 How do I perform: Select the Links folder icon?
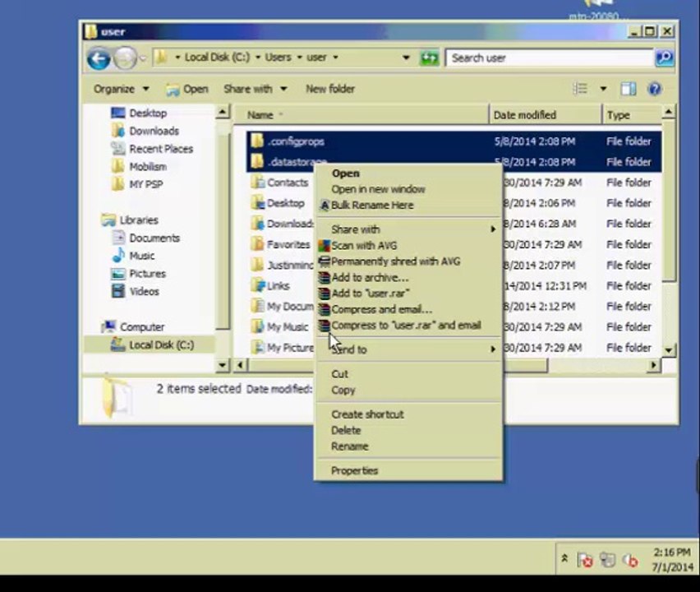(257, 285)
